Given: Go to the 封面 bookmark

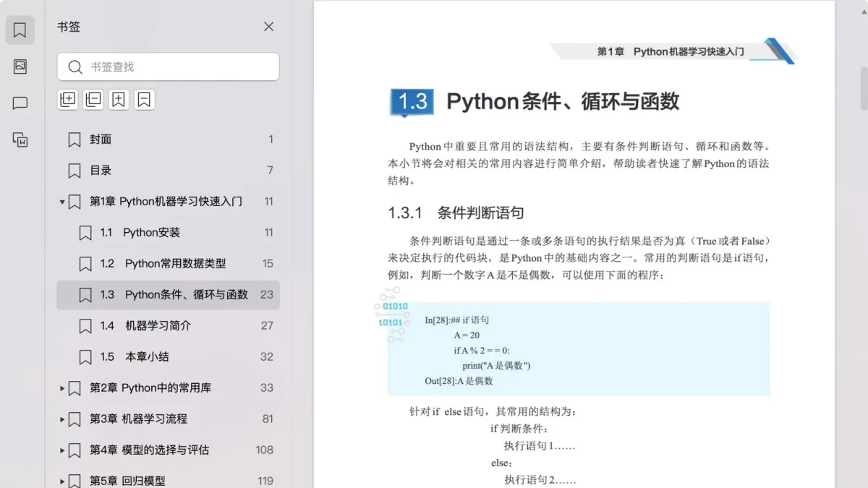Looking at the screenshot, I should point(168,140).
